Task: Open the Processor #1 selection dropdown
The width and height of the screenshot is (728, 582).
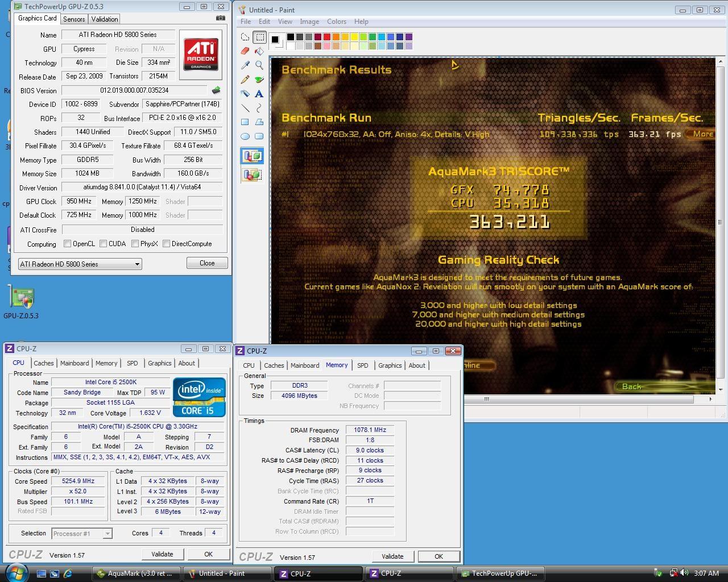Action: pyautogui.click(x=82, y=534)
